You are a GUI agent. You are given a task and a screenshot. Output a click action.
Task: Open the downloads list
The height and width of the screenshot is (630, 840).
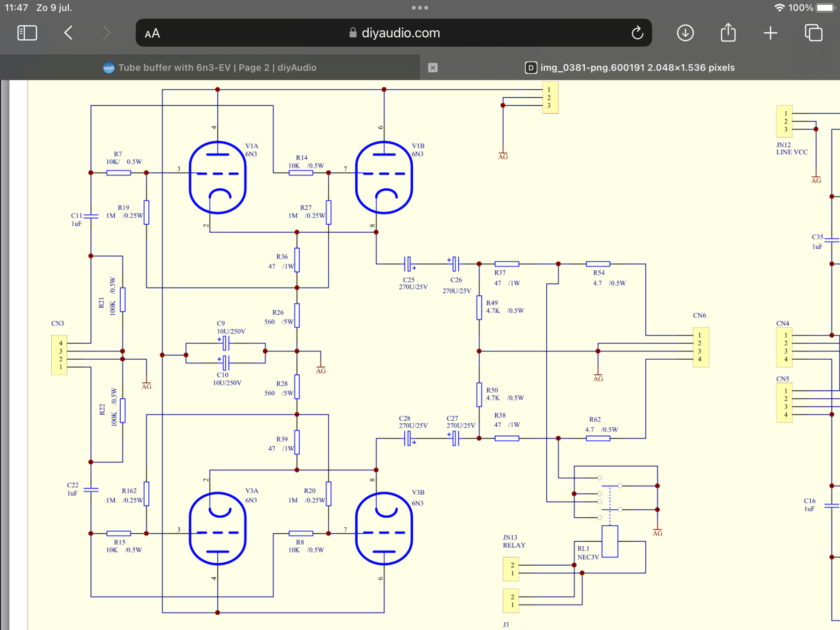[685, 33]
